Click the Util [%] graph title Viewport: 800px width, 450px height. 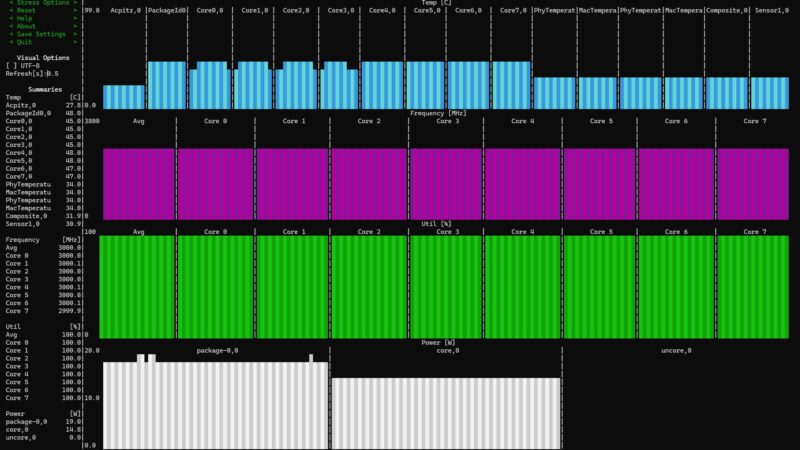pyautogui.click(x=436, y=224)
